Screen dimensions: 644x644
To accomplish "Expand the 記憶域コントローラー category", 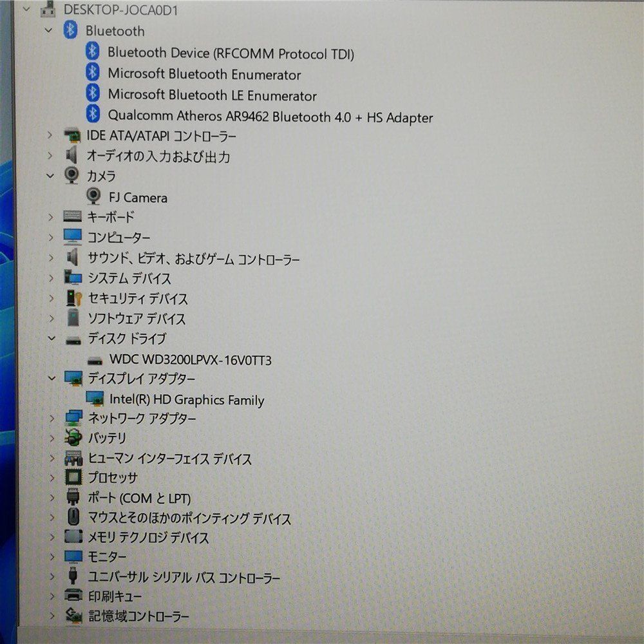I will click(52, 615).
